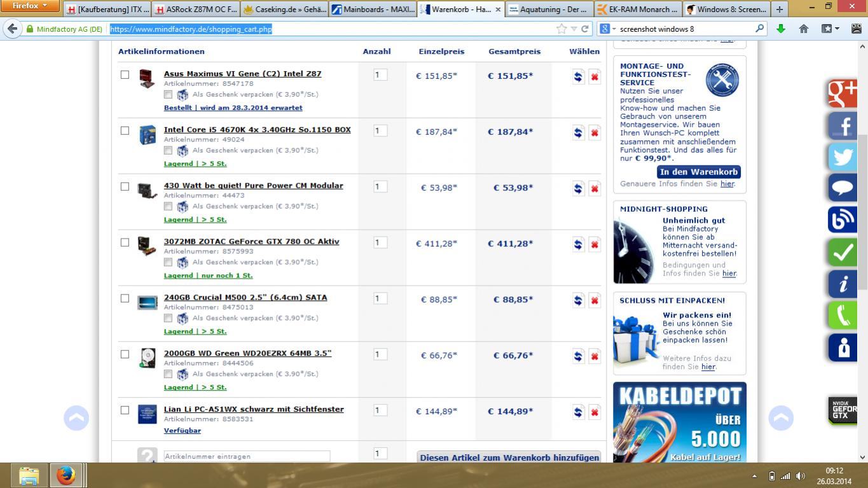This screenshot has height=488, width=868.
Task: Open info 'i' side button
Action: pos(843,284)
